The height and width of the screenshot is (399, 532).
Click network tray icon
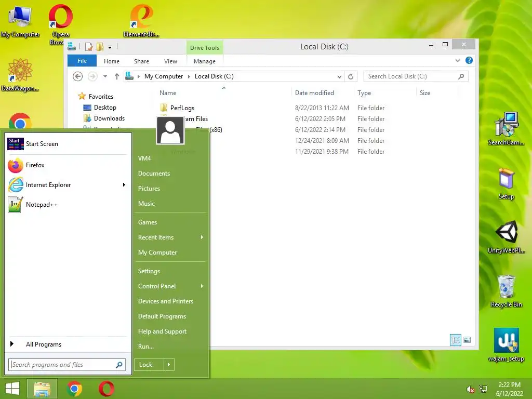click(x=483, y=389)
